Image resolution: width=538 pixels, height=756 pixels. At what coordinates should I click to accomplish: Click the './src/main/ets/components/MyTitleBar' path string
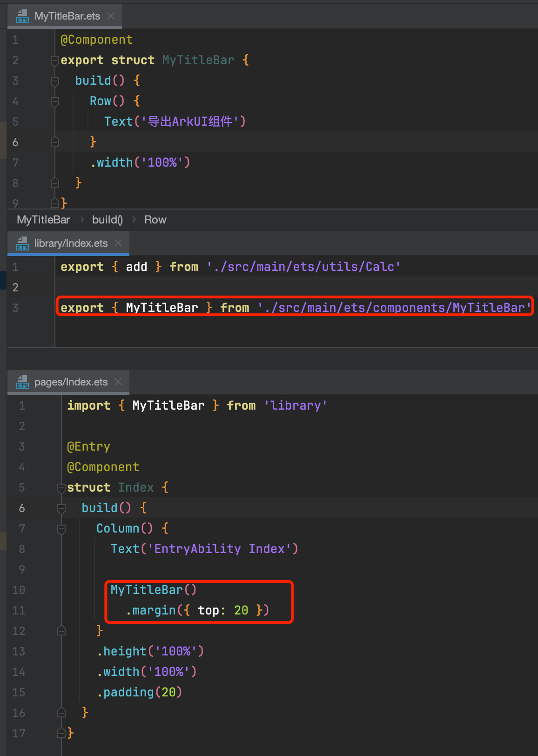pos(394,308)
